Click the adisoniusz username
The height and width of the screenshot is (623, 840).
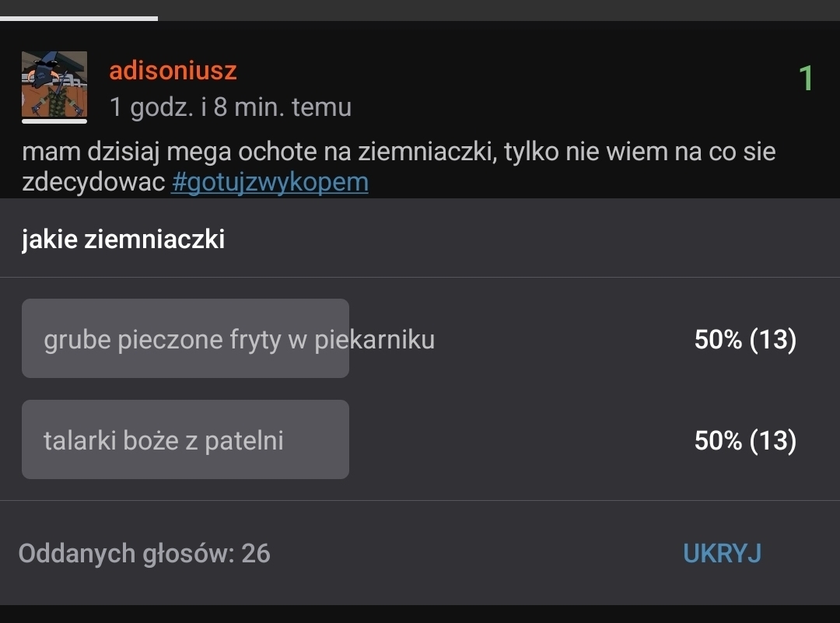pos(173,71)
